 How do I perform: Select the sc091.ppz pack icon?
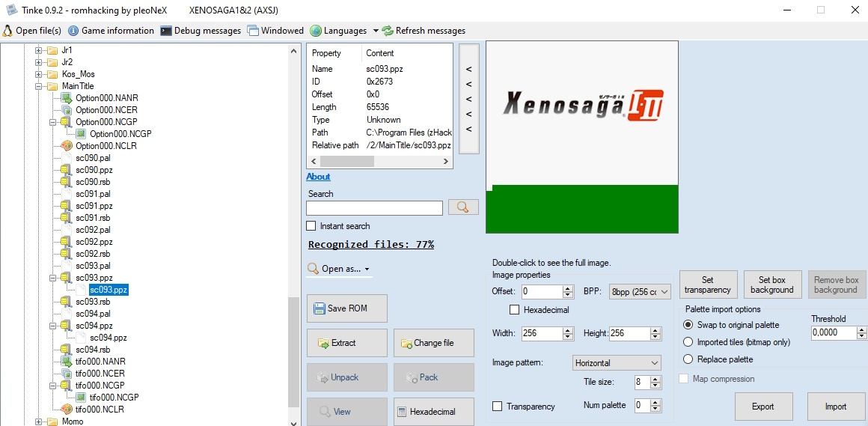(66, 206)
